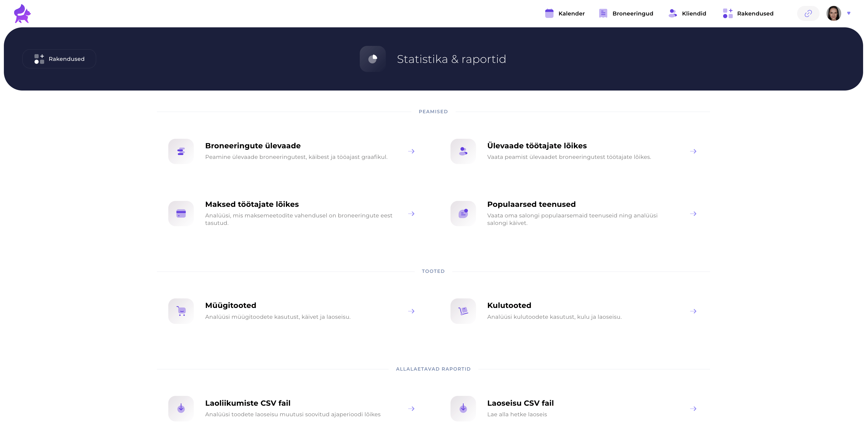Open the user profile avatar
868x440 pixels.
click(834, 13)
